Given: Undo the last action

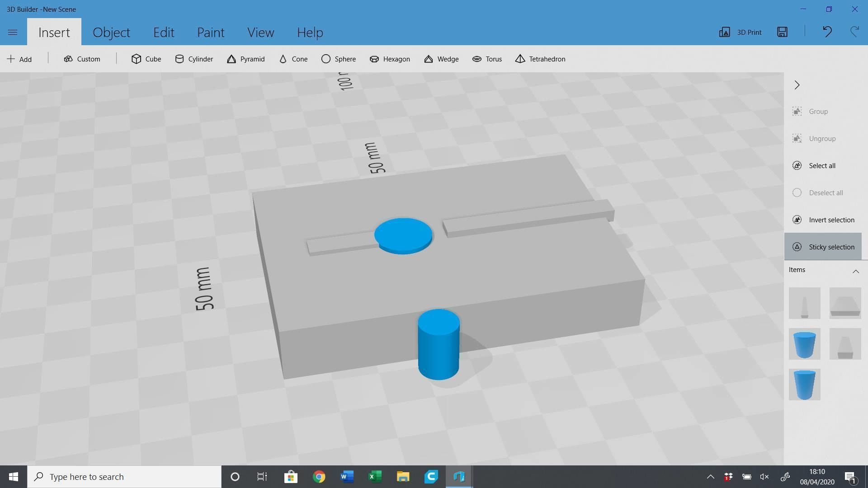Looking at the screenshot, I should pyautogui.click(x=827, y=32).
